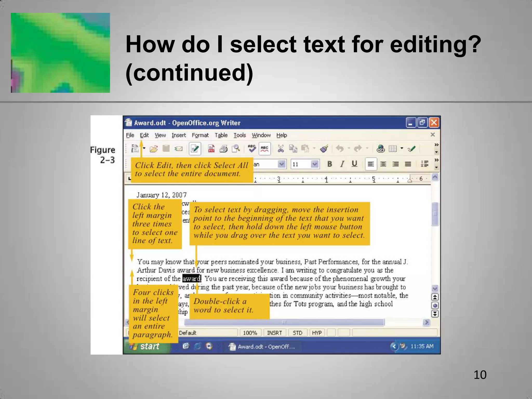Open the View menu
The height and width of the screenshot is (399, 532).
(x=160, y=135)
